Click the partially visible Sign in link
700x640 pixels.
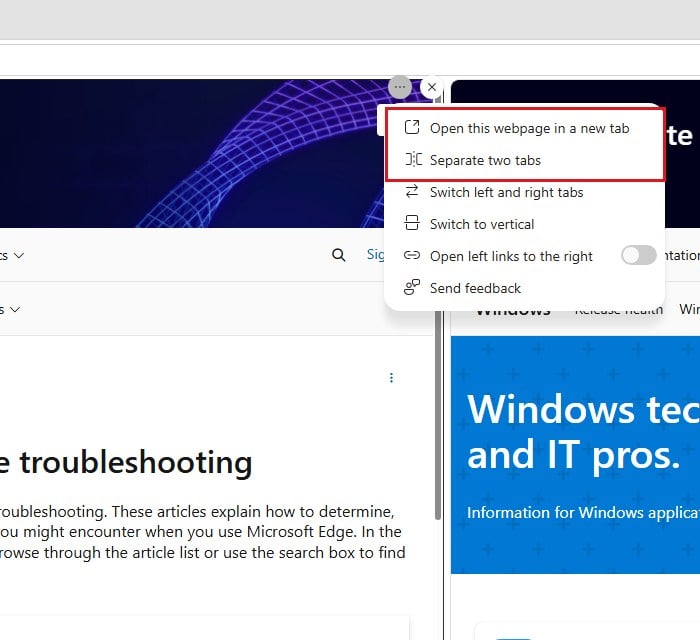click(375, 254)
